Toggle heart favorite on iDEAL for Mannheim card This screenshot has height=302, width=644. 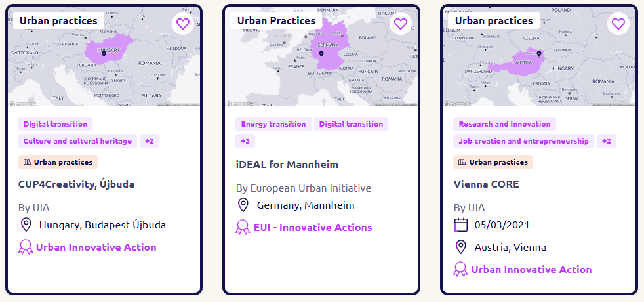coord(401,24)
